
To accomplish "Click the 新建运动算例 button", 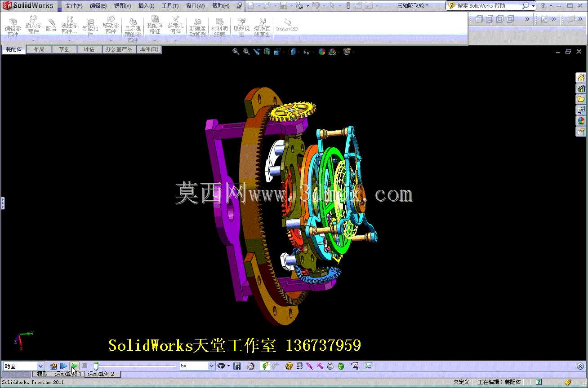I will (x=197, y=27).
